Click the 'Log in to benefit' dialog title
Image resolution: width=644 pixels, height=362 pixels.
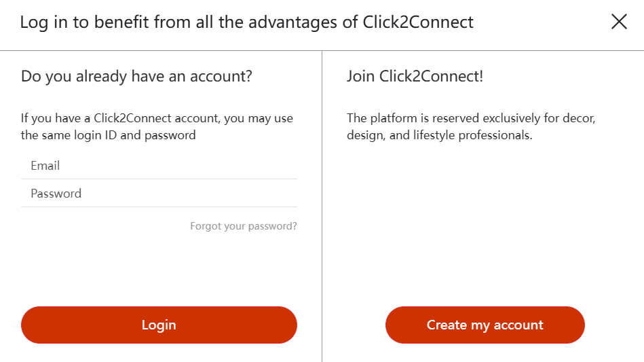pyautogui.click(x=246, y=22)
